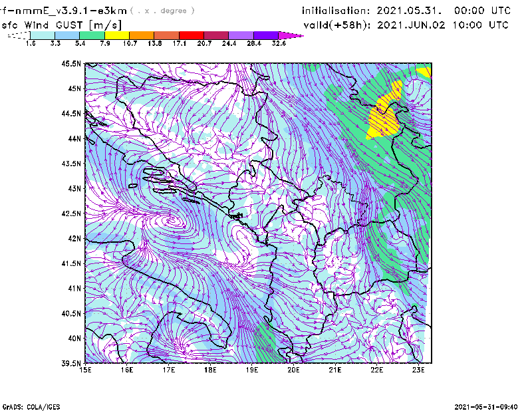Click the red 17.1–20.7 legend swatch
Viewport: 532px width, 411px height.
[x=192, y=35]
